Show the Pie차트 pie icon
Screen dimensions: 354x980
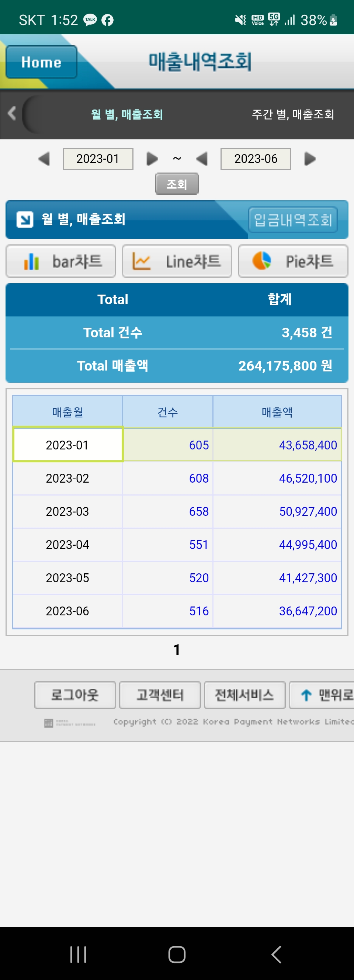coord(261,261)
